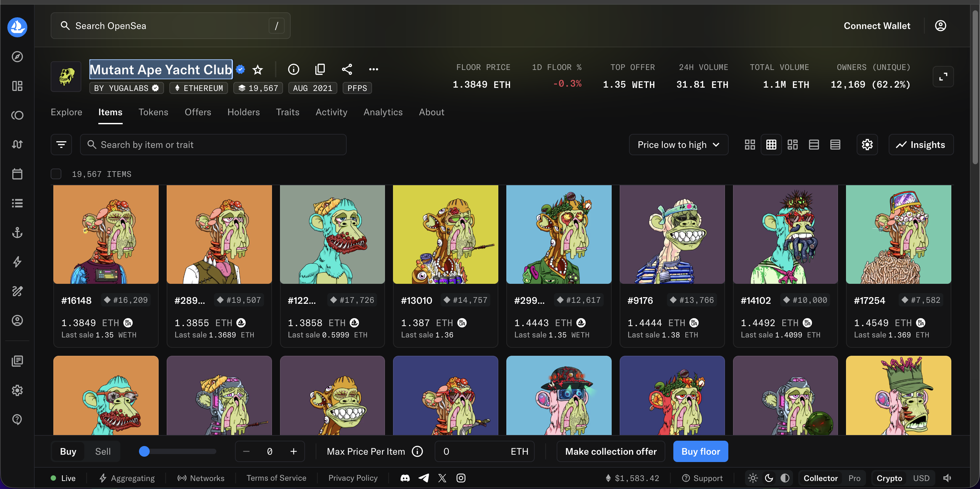Screen dimensions: 980x489
Task: Open Price low to high dropdown
Action: pyautogui.click(x=678, y=145)
